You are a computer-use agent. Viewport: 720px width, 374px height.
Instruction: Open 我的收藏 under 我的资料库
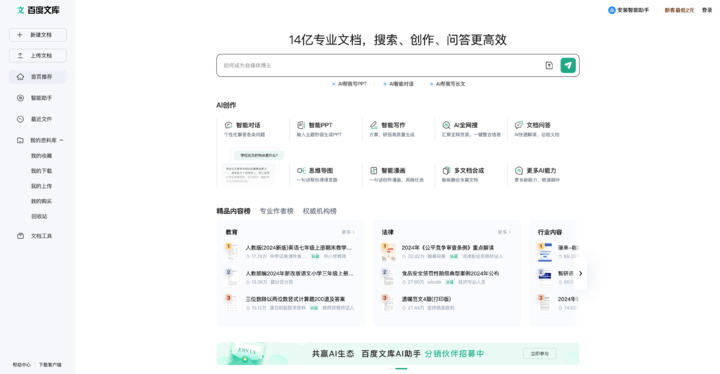[x=41, y=156]
